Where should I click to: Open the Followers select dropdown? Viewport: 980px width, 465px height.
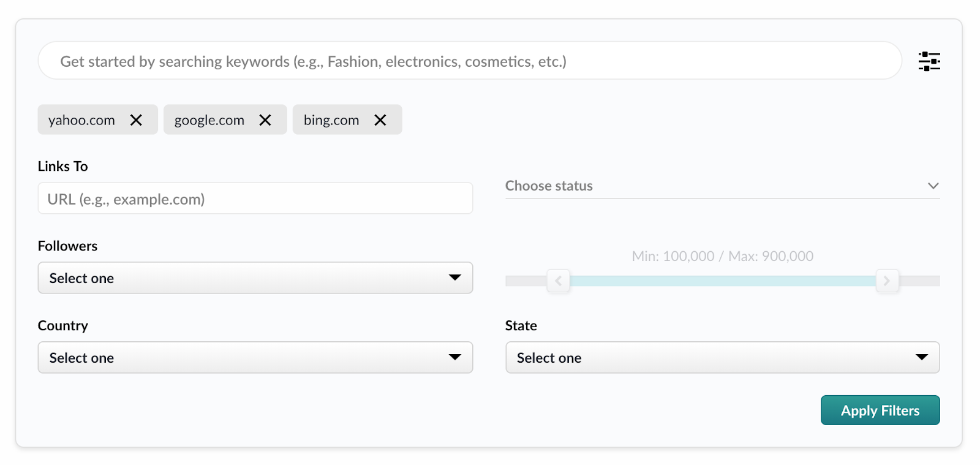coord(255,278)
